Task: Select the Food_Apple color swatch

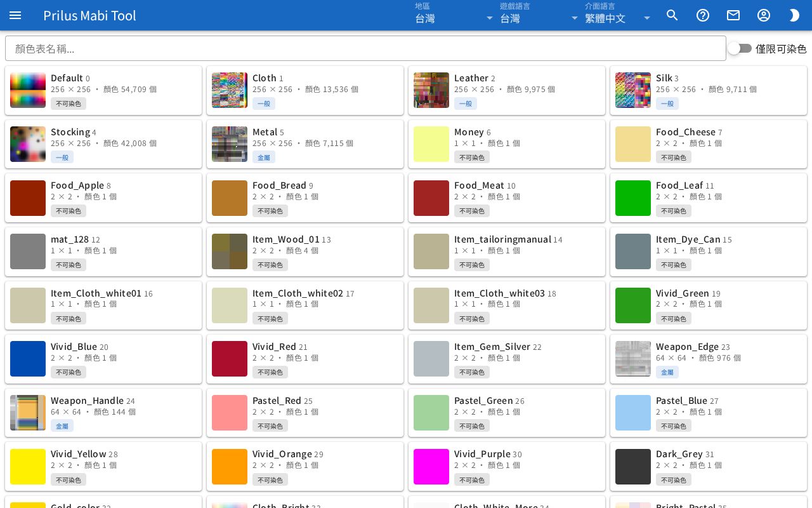Action: tap(28, 197)
